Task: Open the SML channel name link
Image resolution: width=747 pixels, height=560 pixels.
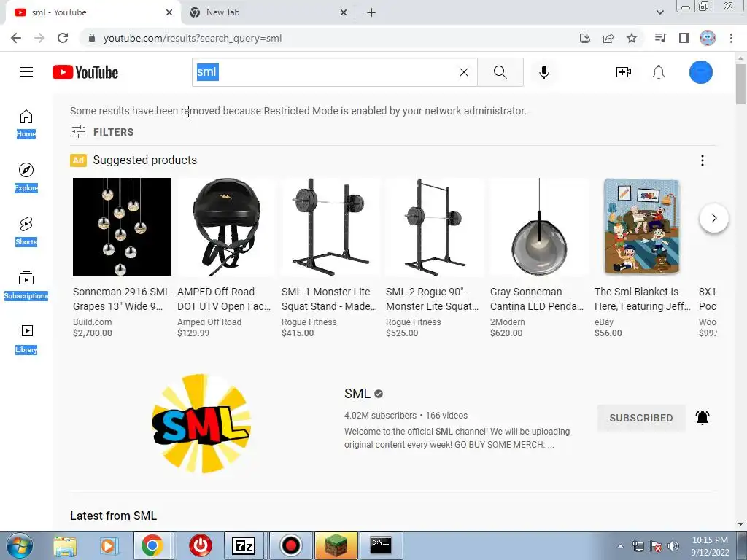Action: (x=357, y=394)
